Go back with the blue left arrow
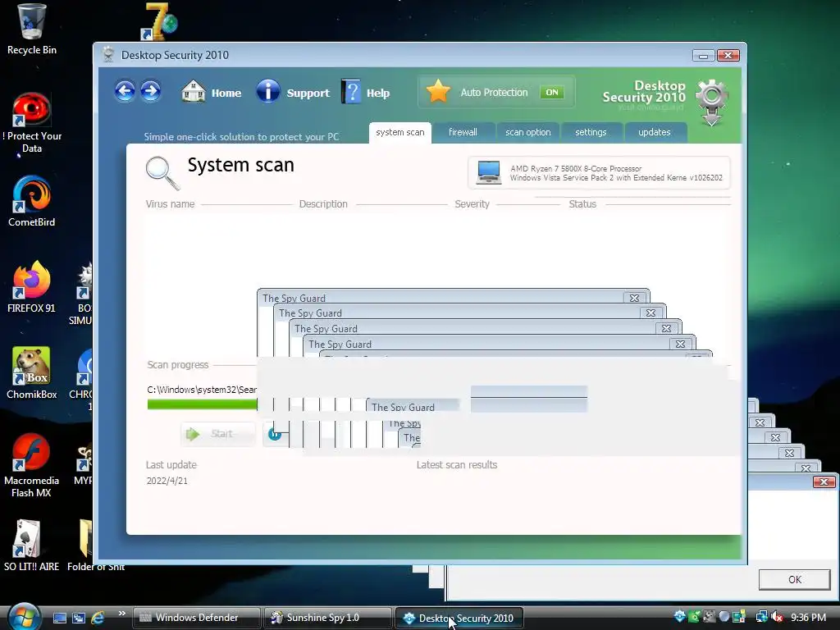Screen dimensions: 840x630 (x=125, y=91)
